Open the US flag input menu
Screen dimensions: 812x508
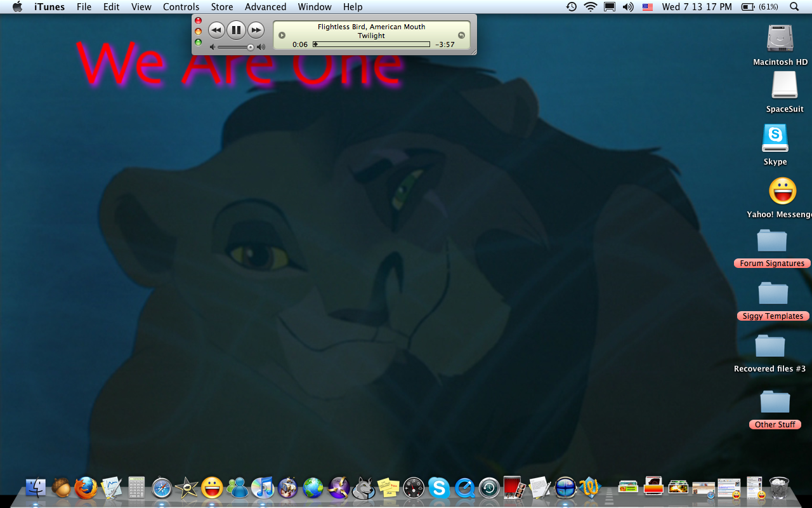click(648, 7)
